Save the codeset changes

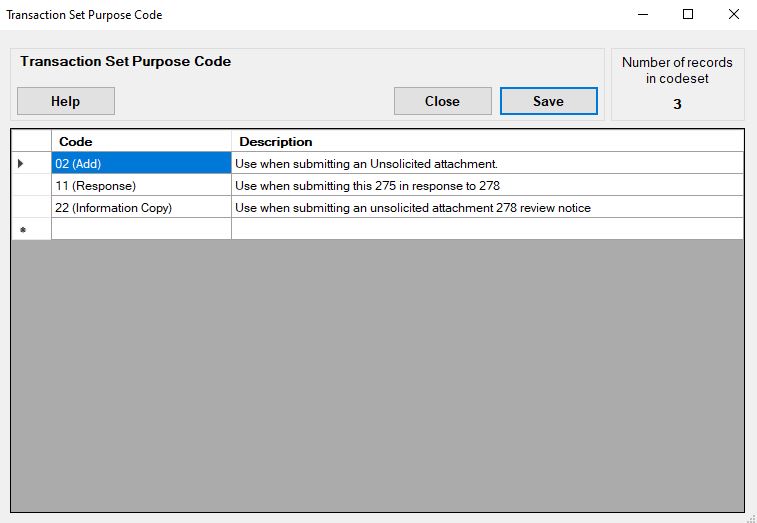coord(548,101)
